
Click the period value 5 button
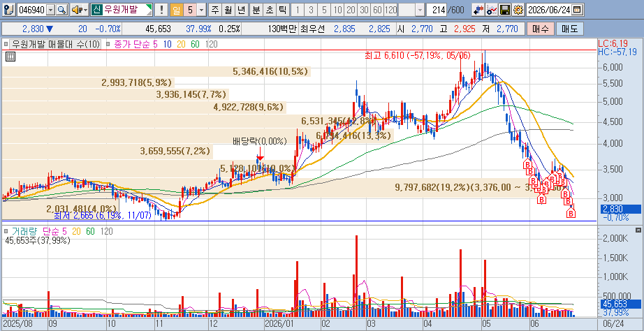[190, 10]
